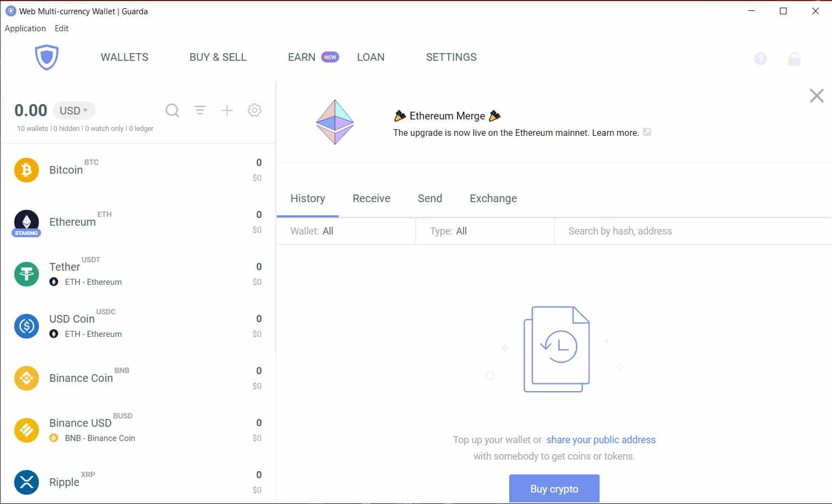Open the Wallet: All filter dropdown
Image resolution: width=832 pixels, height=504 pixels.
coord(346,231)
